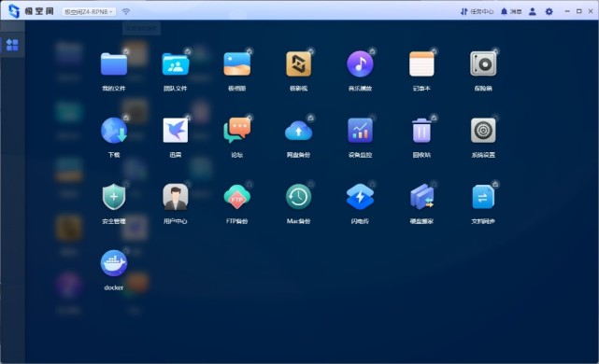Toggle the corner badge on 下载
Viewport: 599px width, 364px height.
click(126, 118)
